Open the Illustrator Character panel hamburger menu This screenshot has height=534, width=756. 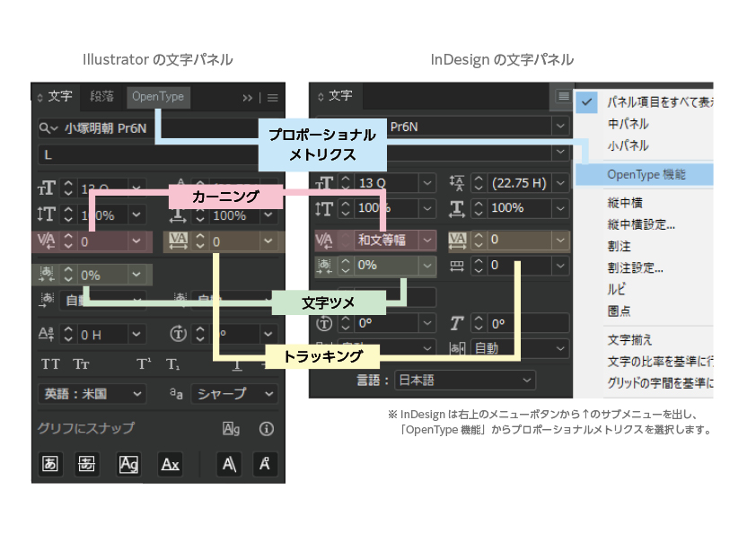point(272,98)
